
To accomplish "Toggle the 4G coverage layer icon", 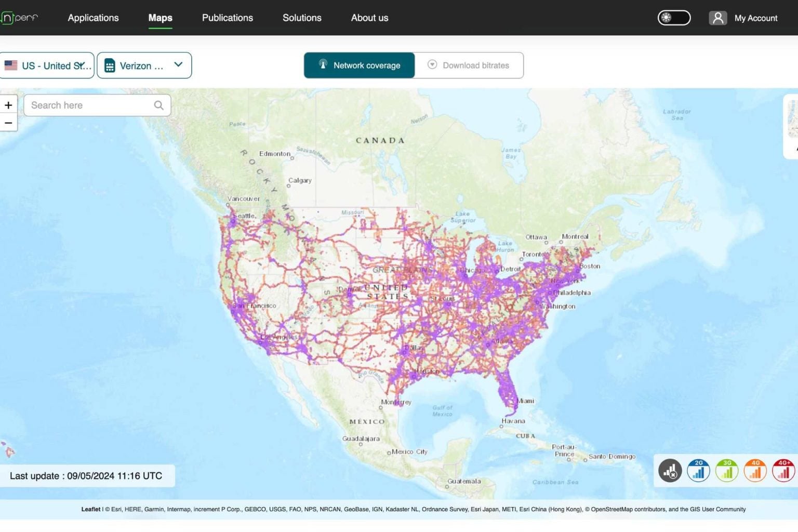I will coord(755,471).
